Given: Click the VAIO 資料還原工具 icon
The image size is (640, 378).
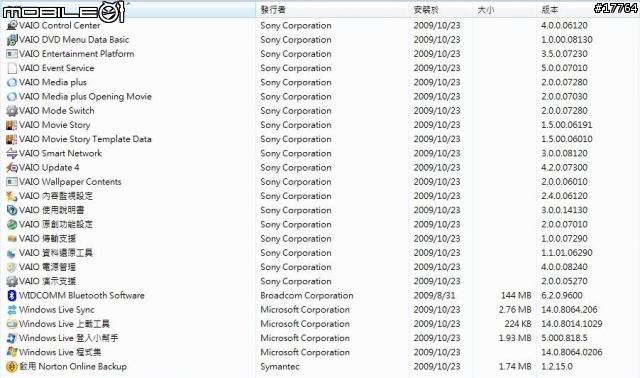Looking at the screenshot, I should [x=12, y=253].
